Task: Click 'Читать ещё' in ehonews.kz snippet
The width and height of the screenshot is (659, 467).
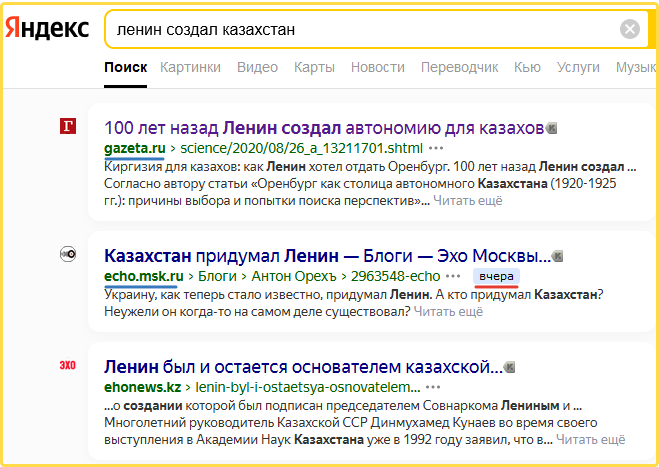Action: [x=590, y=439]
